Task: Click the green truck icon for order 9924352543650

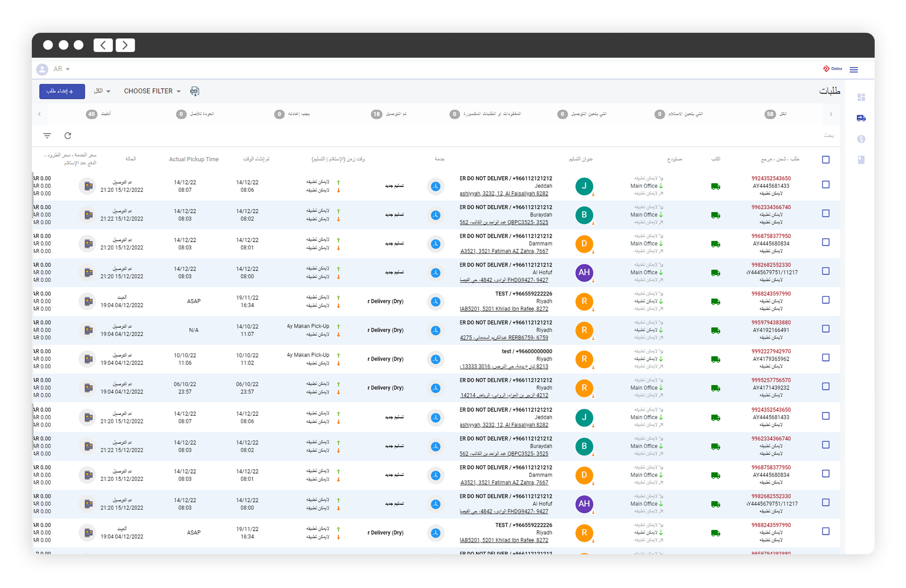Action: click(715, 186)
